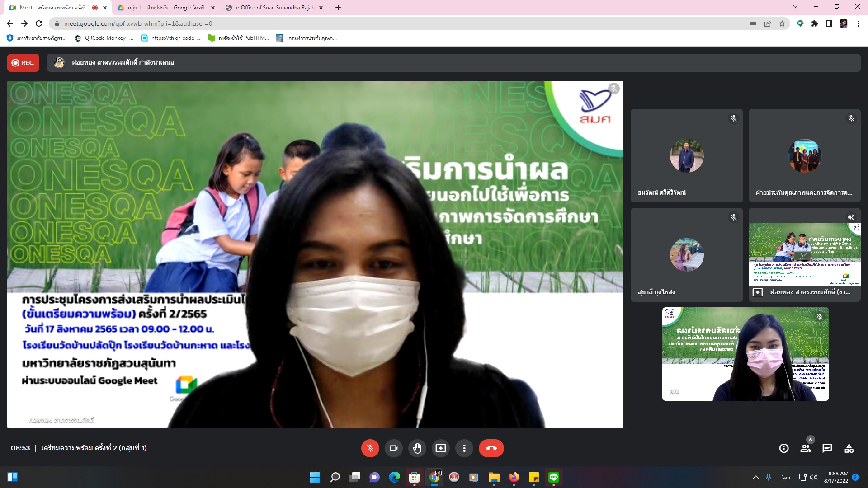
Task: Open QRCode Monkey bookmark
Action: tap(104, 38)
